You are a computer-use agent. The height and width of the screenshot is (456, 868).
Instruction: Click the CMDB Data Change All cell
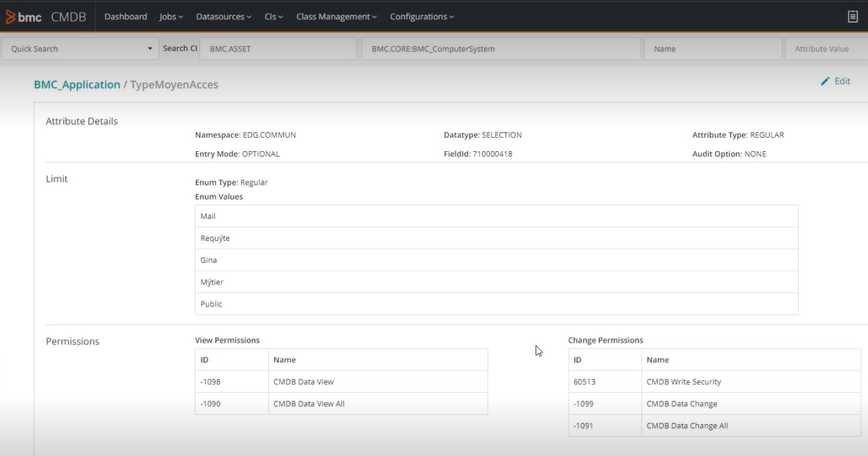click(750, 426)
